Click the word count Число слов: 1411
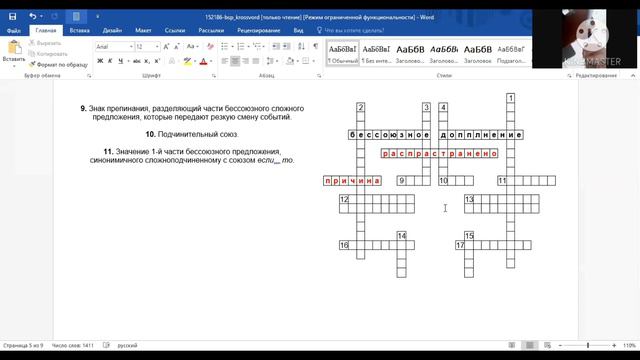Screen dimensions: 640x360 pyautogui.click(x=73, y=345)
